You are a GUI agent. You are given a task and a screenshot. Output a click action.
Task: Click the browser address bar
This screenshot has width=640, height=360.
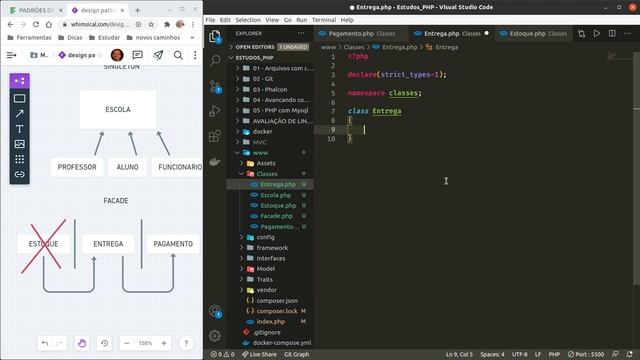[100, 24]
